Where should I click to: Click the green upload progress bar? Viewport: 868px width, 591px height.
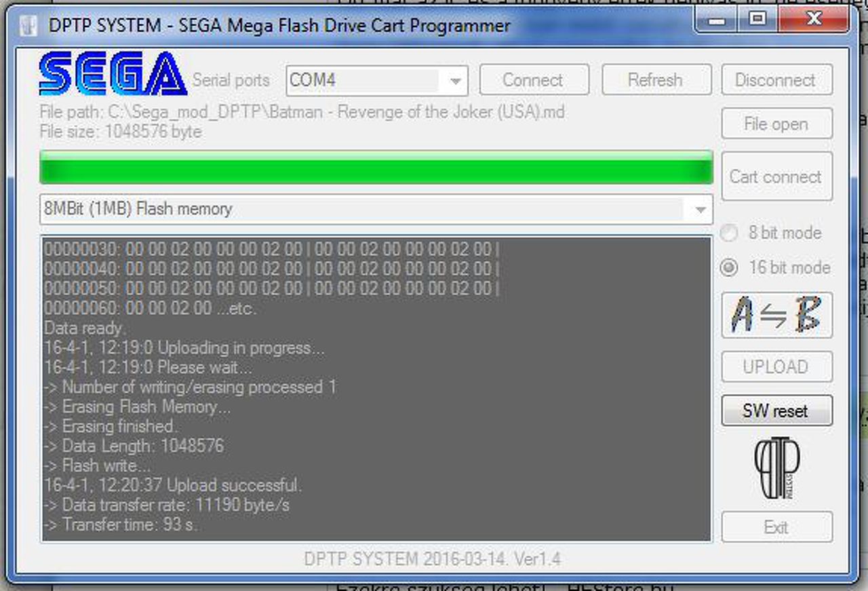point(376,168)
